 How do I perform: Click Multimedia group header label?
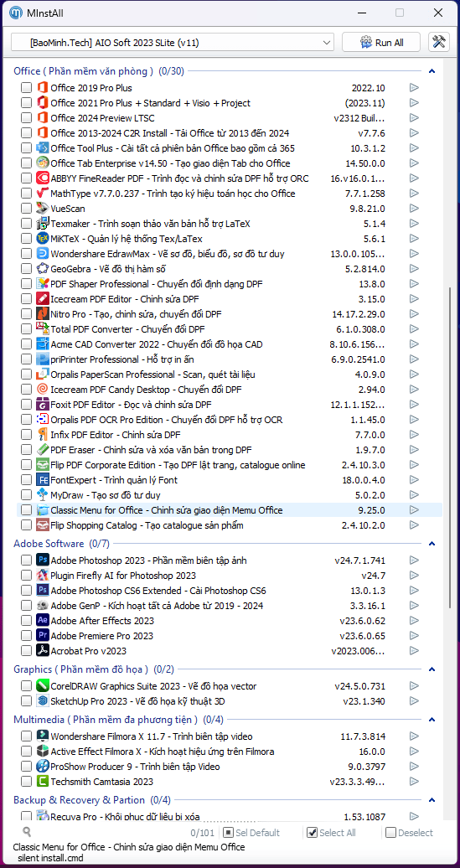coord(118,720)
